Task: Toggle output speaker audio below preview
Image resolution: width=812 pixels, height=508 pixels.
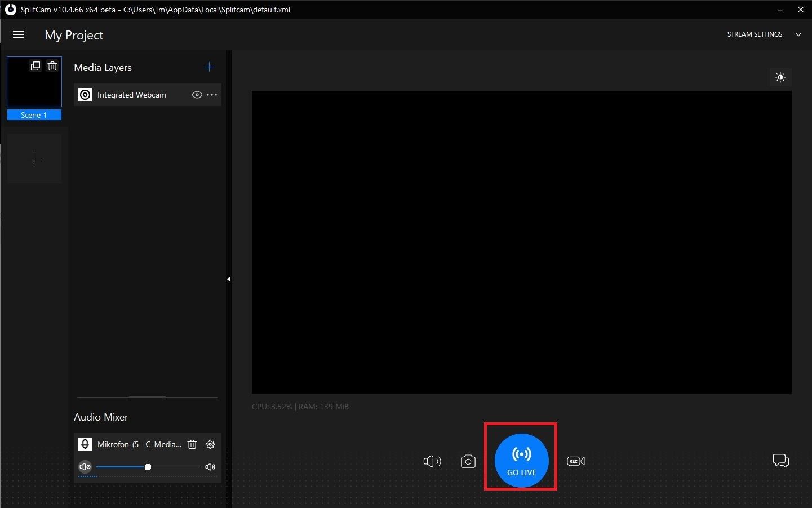Action: click(432, 461)
